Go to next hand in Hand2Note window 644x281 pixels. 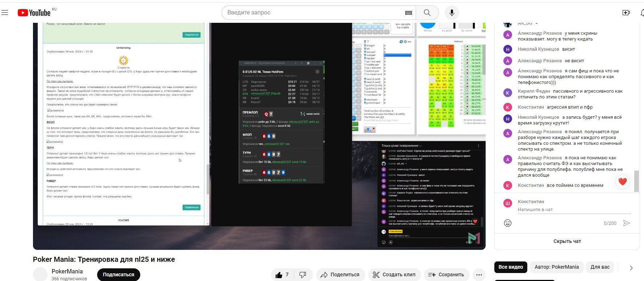point(302,63)
